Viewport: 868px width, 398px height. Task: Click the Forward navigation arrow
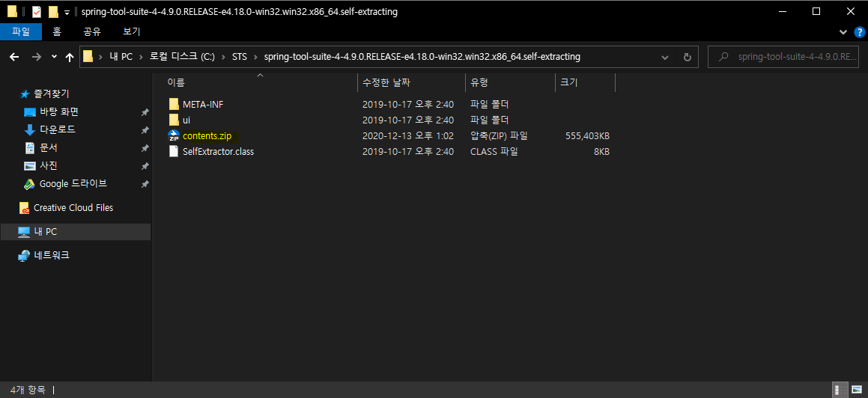pos(36,57)
